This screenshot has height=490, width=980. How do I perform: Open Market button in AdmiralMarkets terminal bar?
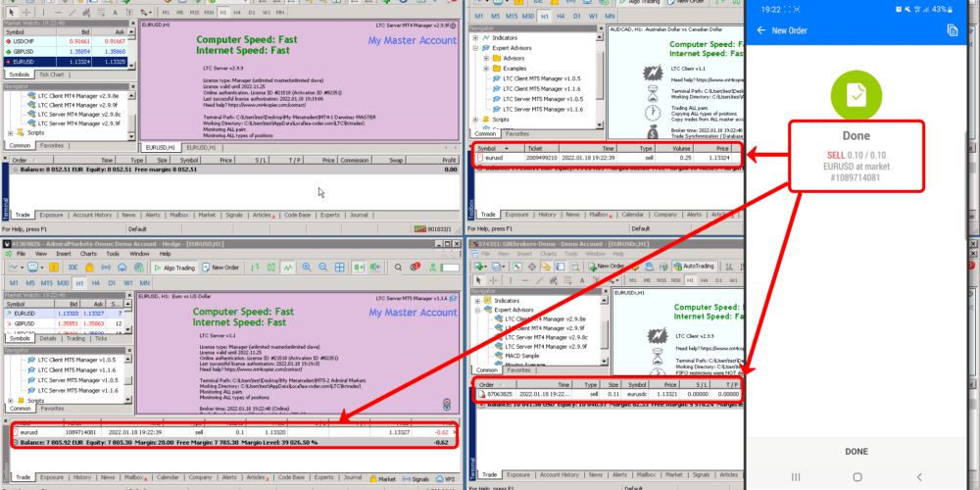click(383, 479)
